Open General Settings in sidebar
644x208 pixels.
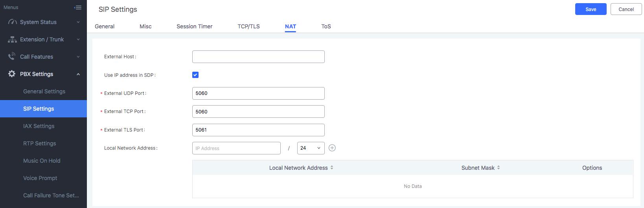coord(43,91)
